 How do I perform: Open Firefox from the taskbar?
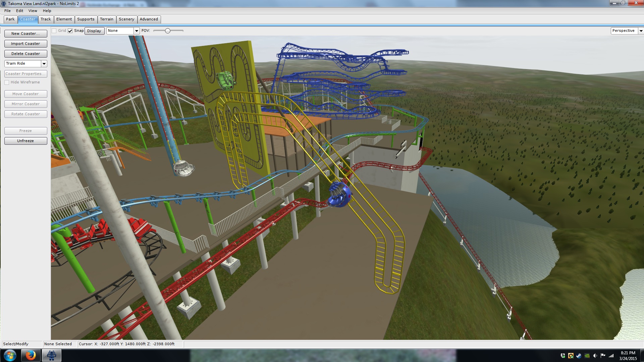(31, 355)
